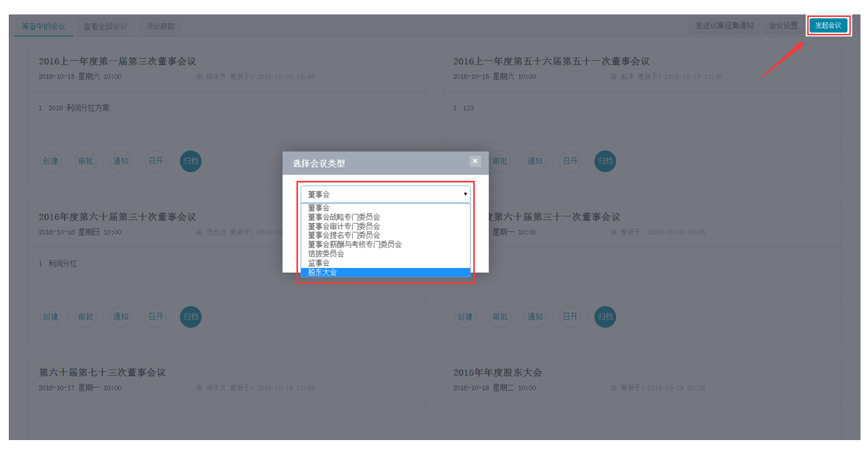This screenshot has width=868, height=452.
Task: Click 归档 step of 第六十届第三十一次董事会议
Action: coord(605,317)
